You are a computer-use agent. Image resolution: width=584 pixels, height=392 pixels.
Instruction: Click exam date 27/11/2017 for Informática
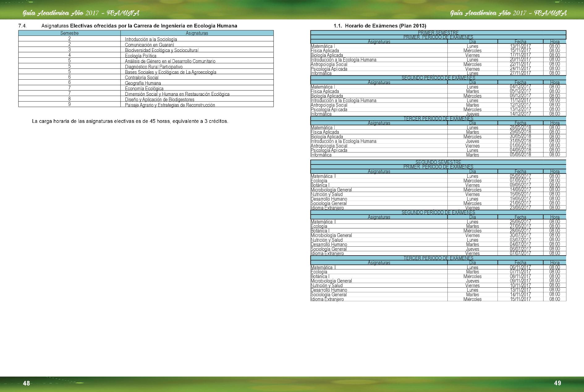point(520,73)
